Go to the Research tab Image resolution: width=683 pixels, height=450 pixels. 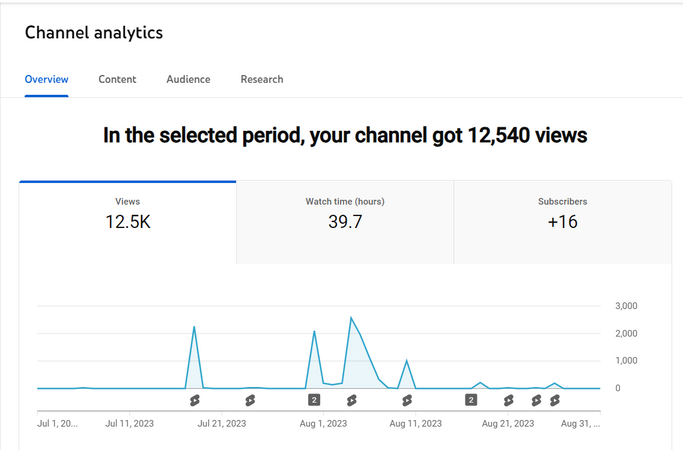[262, 79]
